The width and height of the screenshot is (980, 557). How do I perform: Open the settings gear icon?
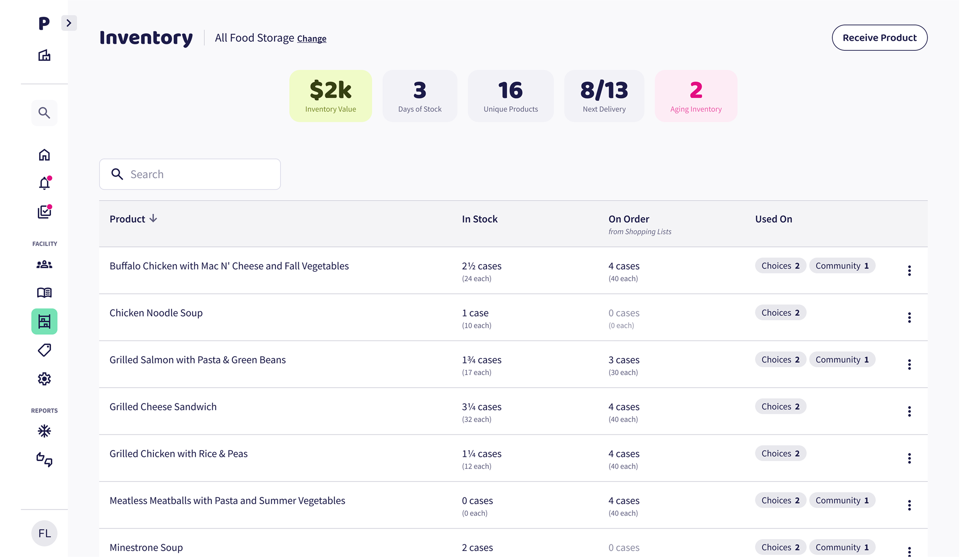44,379
